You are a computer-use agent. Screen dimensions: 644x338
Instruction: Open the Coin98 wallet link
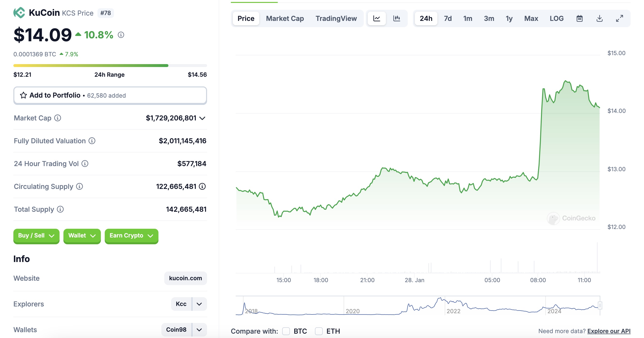point(176,330)
